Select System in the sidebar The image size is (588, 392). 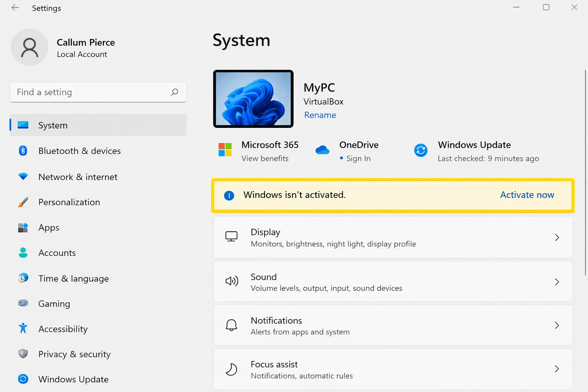pyautogui.click(x=52, y=125)
